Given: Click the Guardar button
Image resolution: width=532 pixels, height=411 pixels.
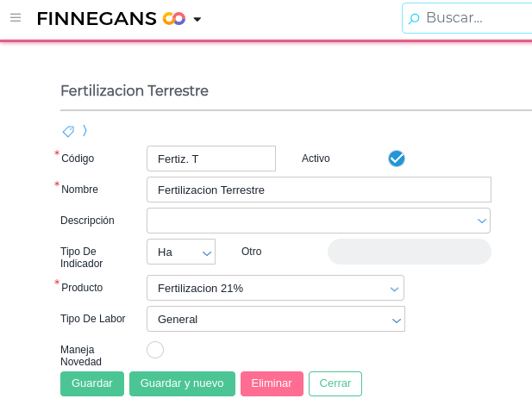Looking at the screenshot, I should (92, 383).
